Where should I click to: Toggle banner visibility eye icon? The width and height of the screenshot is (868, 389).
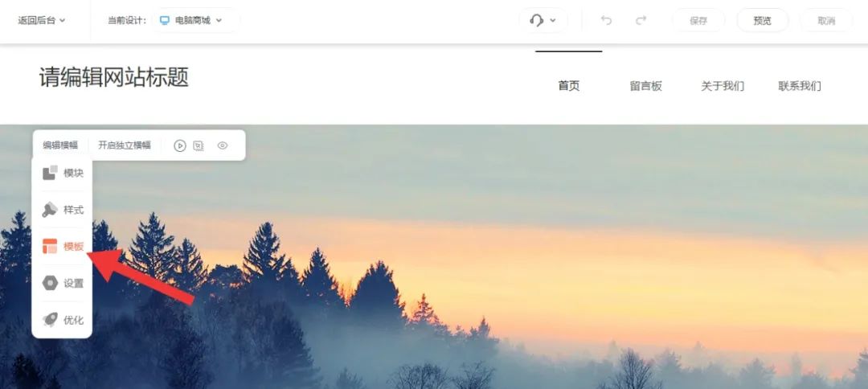[x=223, y=145]
